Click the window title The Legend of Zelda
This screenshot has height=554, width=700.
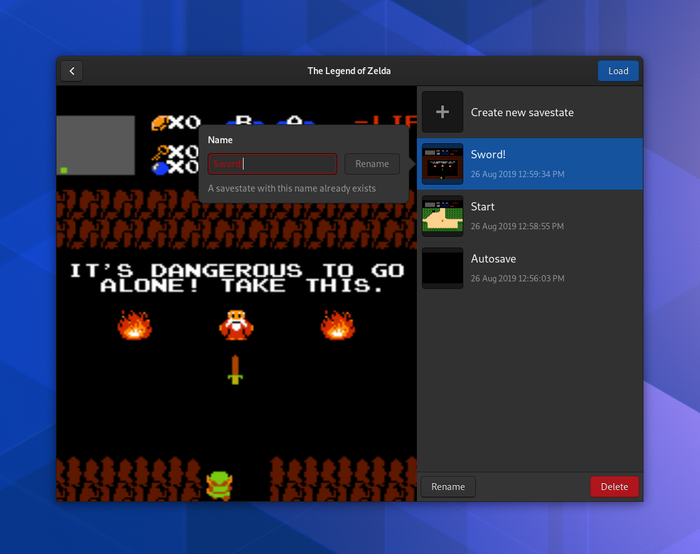point(349,71)
